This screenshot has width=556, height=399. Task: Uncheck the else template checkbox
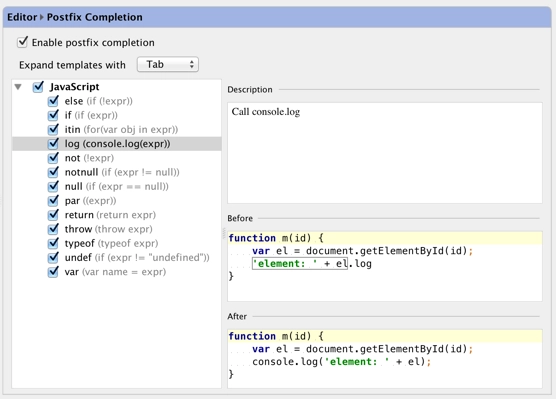tap(53, 101)
